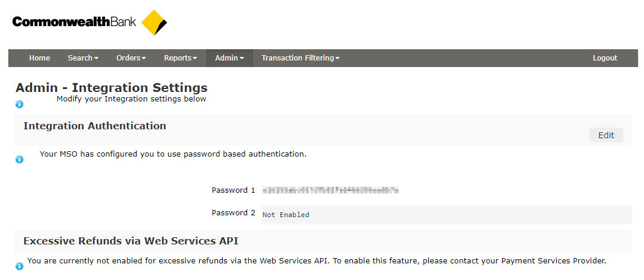Expand the Transaction Filtering dropdown
The width and height of the screenshot is (644, 280).
click(300, 58)
